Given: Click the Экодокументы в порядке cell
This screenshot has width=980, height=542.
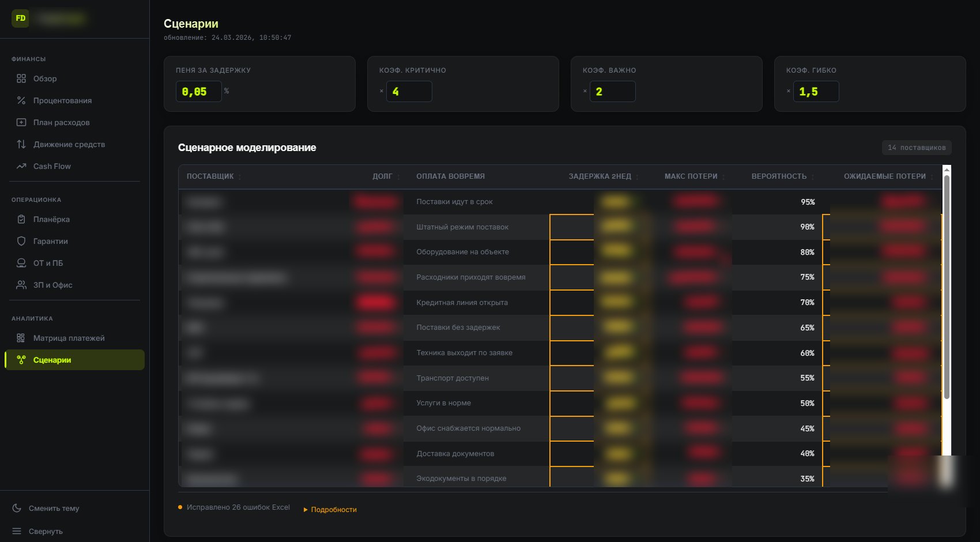Looking at the screenshot, I should (461, 479).
